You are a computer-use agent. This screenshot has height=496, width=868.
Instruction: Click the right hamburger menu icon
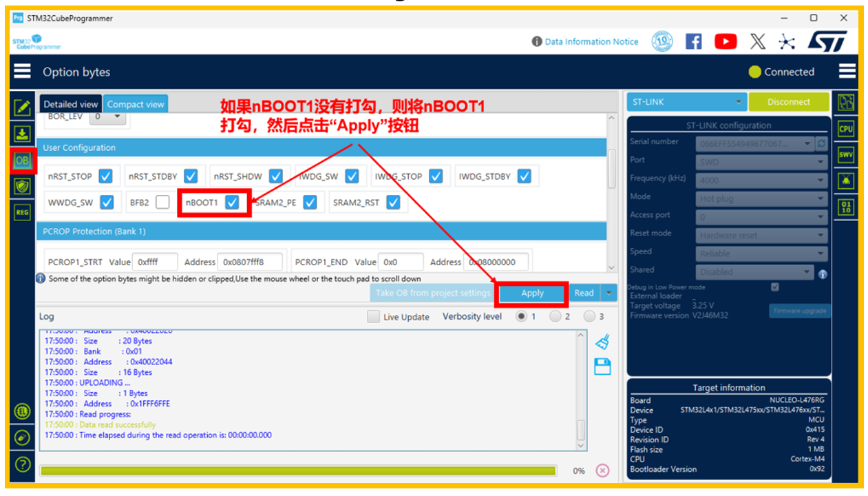pos(847,71)
